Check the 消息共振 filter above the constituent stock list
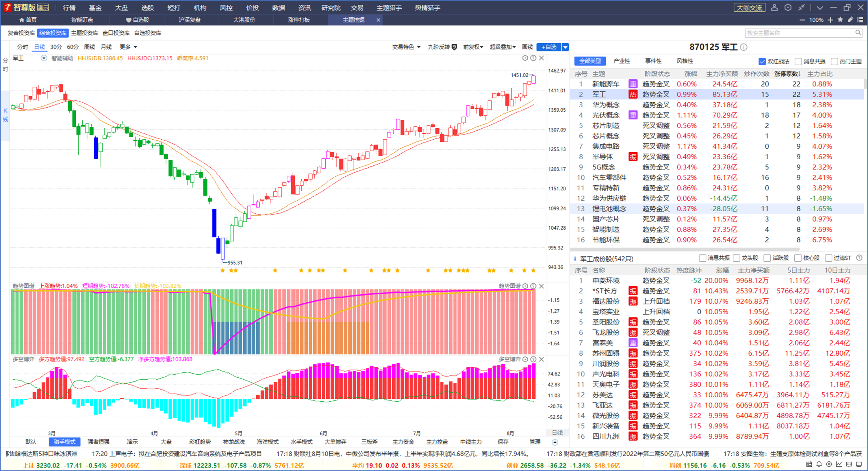This screenshot has height=471, width=868. pos(702,258)
